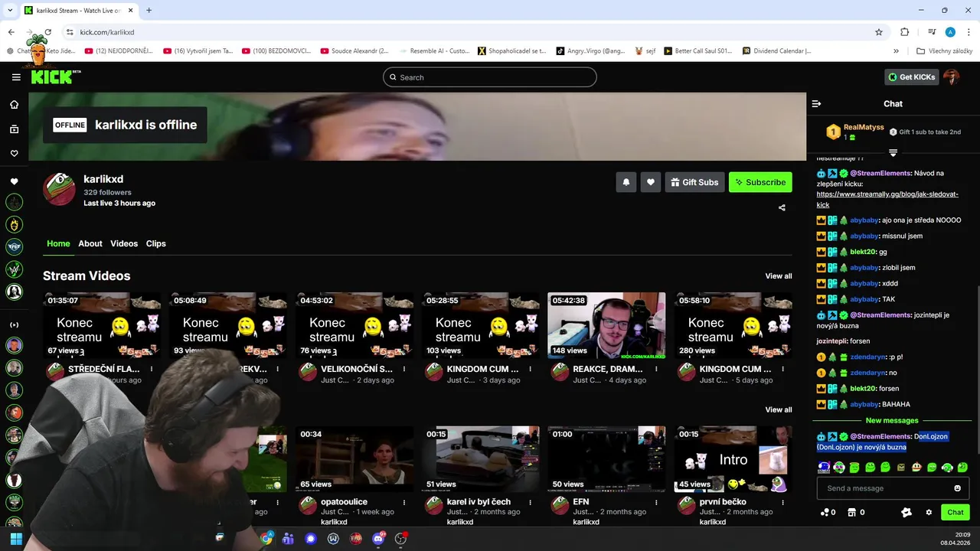Click RealMatyss top gifter name

[864, 127]
